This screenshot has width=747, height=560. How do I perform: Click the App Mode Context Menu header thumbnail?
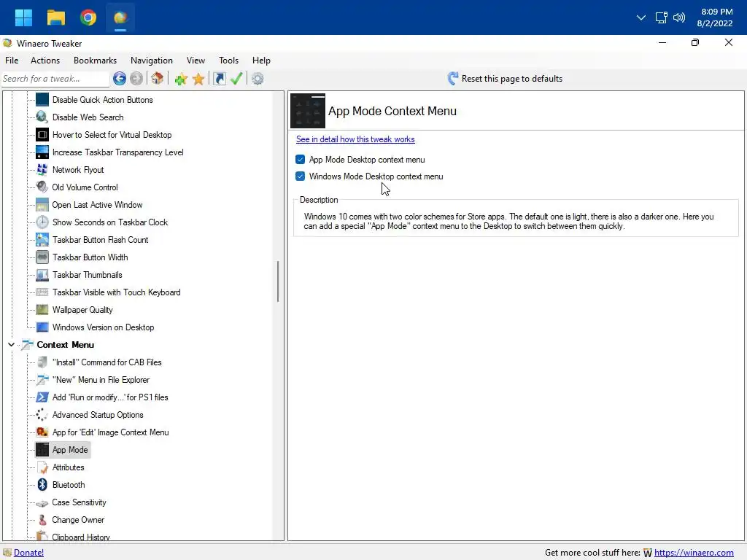click(x=308, y=111)
